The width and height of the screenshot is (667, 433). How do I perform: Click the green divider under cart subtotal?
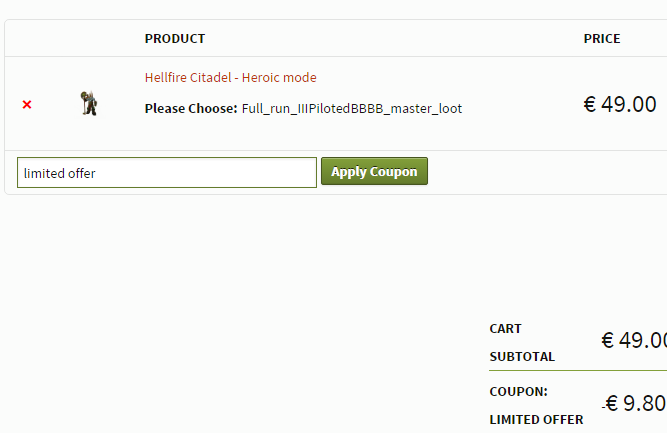tap(578, 370)
